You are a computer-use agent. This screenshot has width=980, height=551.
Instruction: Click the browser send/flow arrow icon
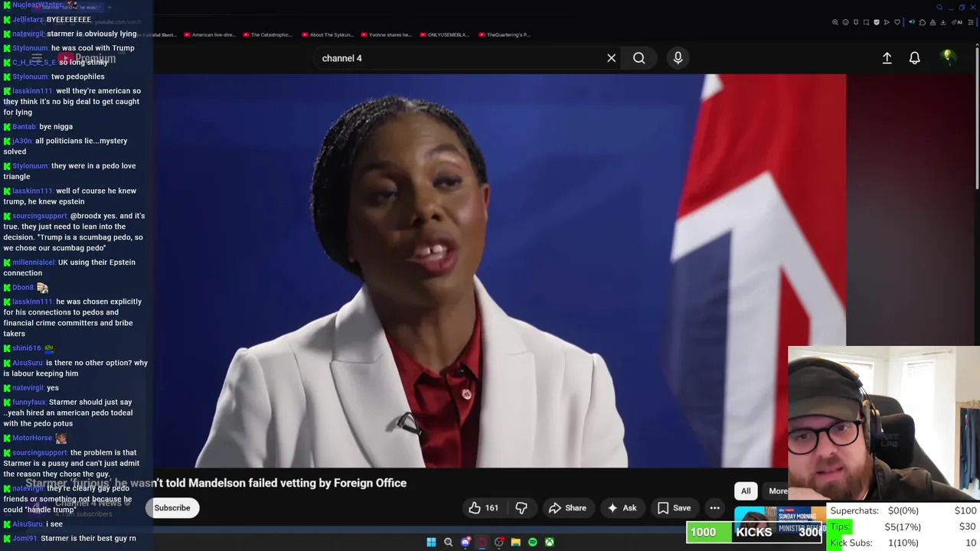887,22
